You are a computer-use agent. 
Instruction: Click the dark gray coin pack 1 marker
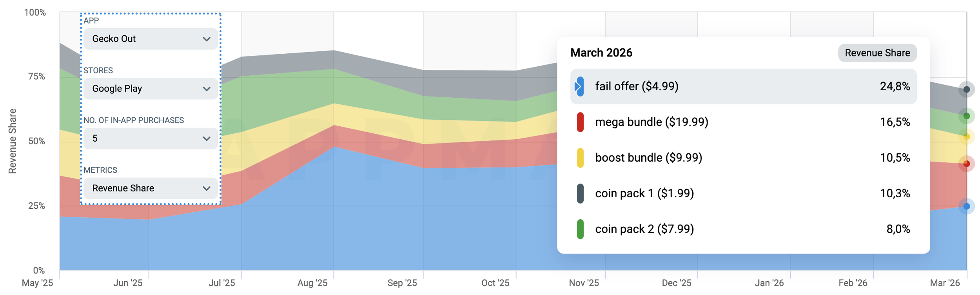click(x=580, y=193)
